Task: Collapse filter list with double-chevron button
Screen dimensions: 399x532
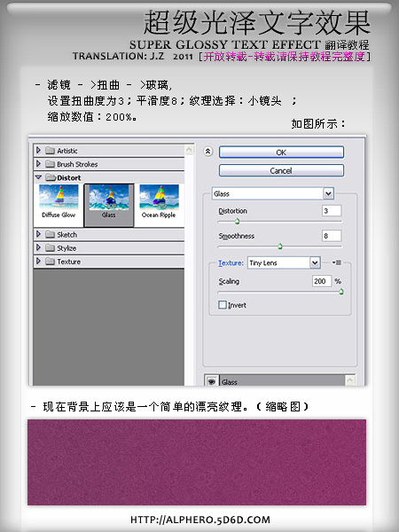Action: tap(208, 152)
